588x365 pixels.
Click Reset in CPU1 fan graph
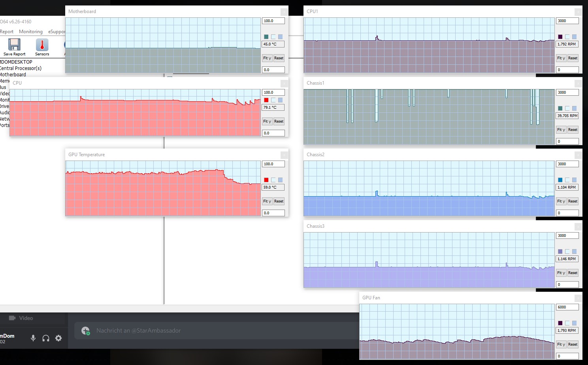pyautogui.click(x=573, y=58)
